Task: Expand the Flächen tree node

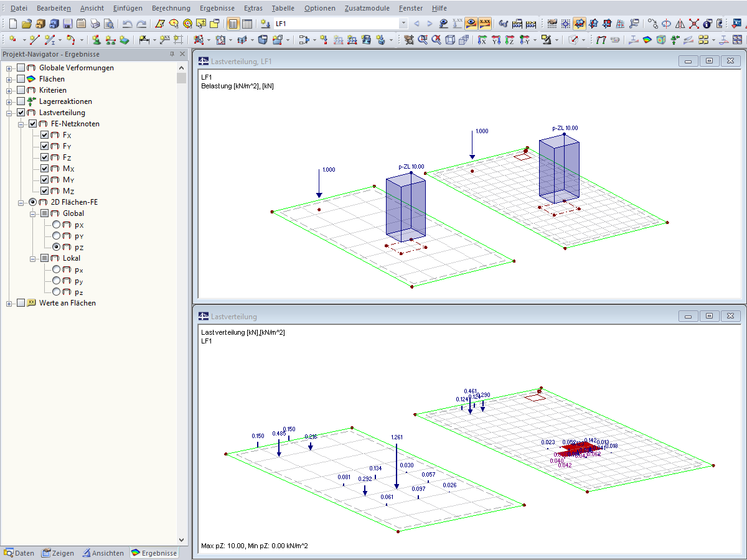Action: tap(9, 79)
